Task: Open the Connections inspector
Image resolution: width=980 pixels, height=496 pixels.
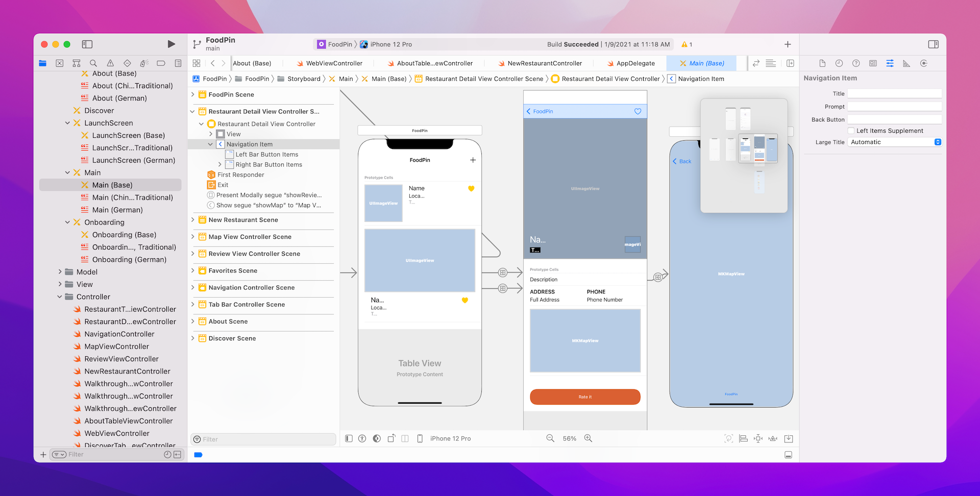Action: click(924, 63)
